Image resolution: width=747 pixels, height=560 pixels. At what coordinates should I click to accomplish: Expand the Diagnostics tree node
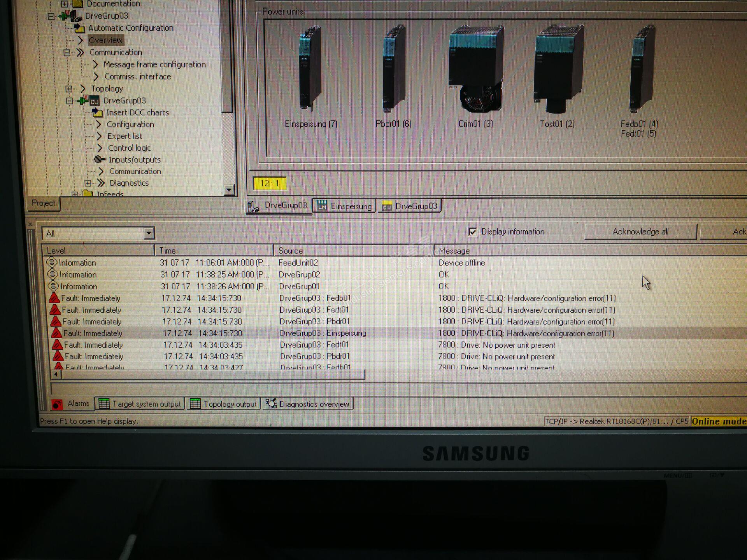88,183
